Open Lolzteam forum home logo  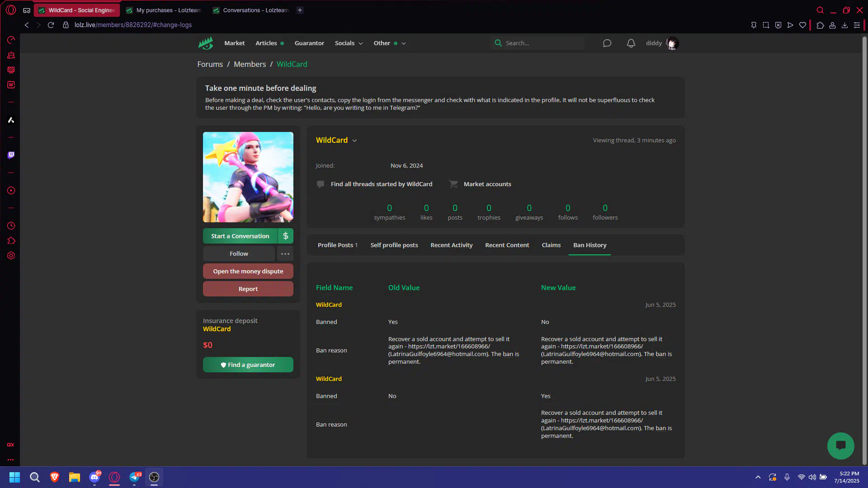tap(206, 43)
